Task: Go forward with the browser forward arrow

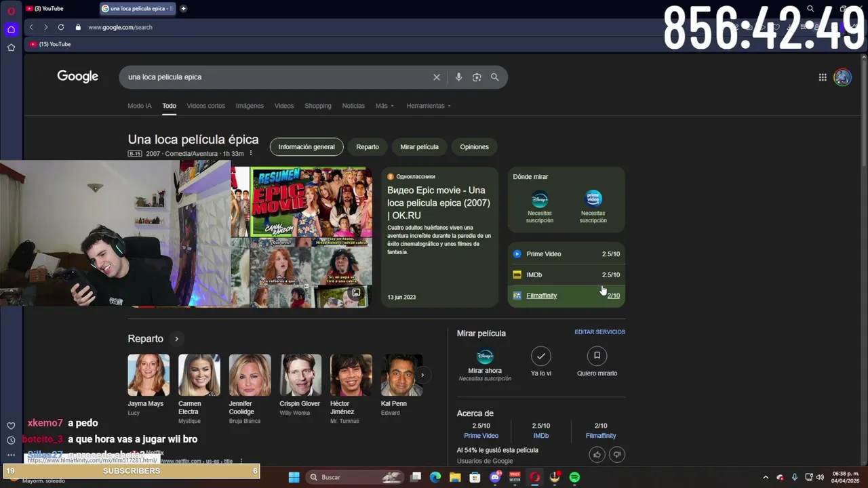Action: point(45,27)
